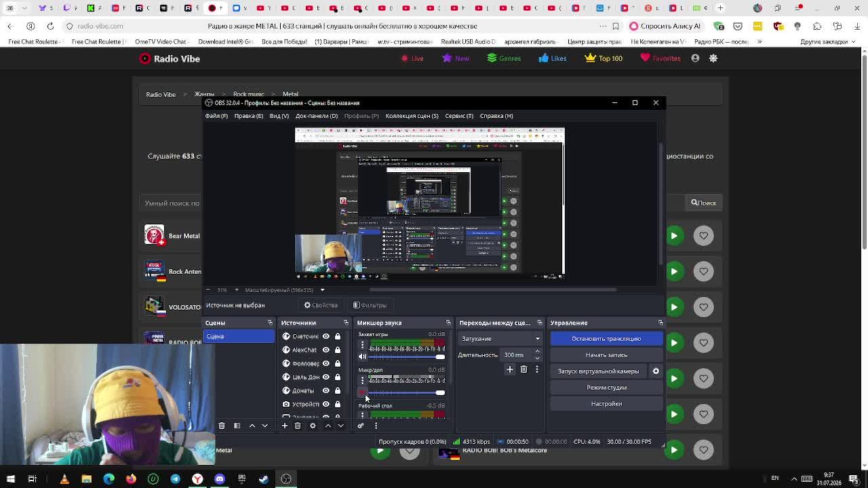Enable Режим студии button
The image size is (868, 488).
pos(606,388)
